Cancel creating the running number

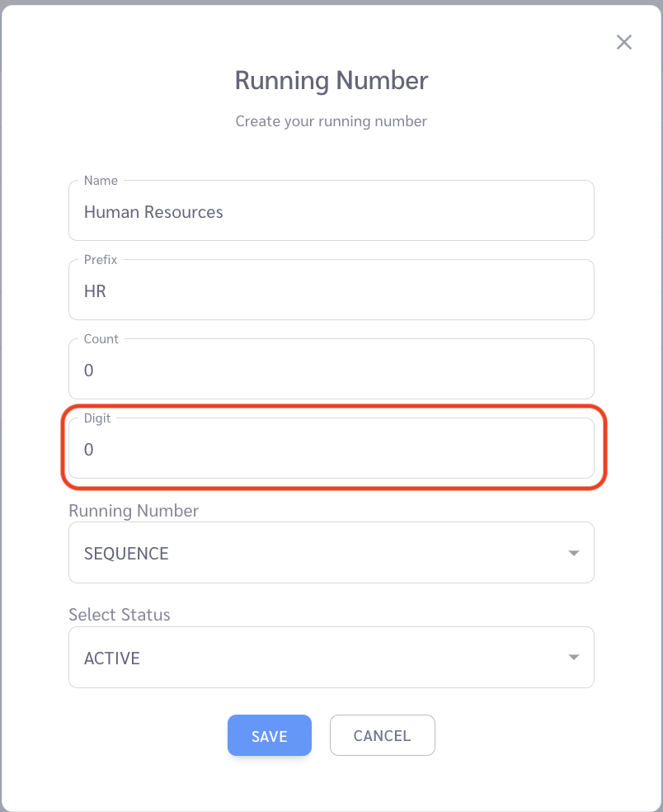tap(383, 735)
